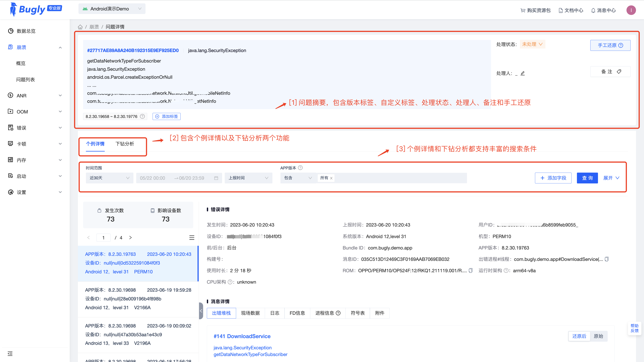Go to home via breadcrumb house icon
644x362 pixels.
pos(80,27)
